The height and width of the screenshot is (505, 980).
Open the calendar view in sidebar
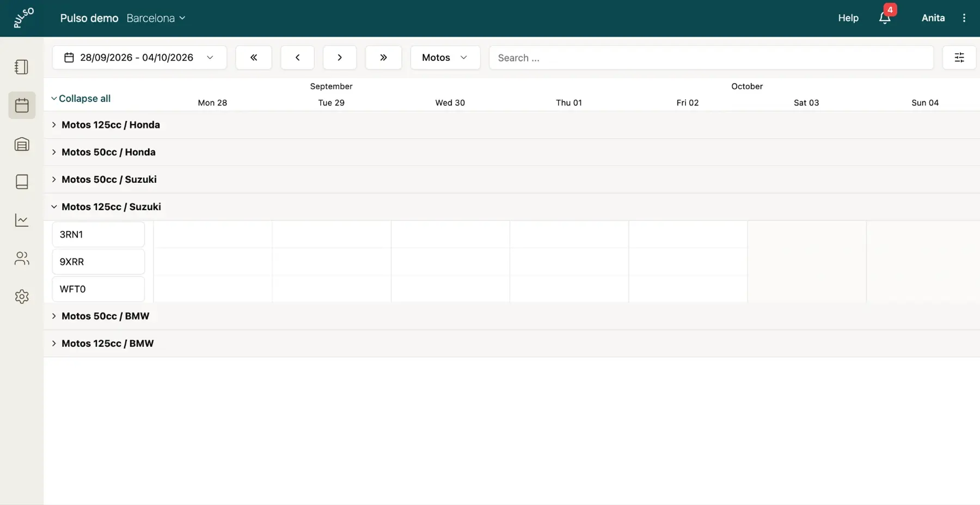pyautogui.click(x=22, y=105)
